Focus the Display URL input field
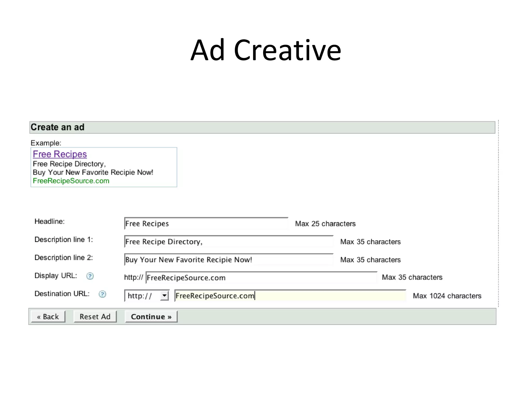Screen dimensions: 532x399 tap(261, 277)
